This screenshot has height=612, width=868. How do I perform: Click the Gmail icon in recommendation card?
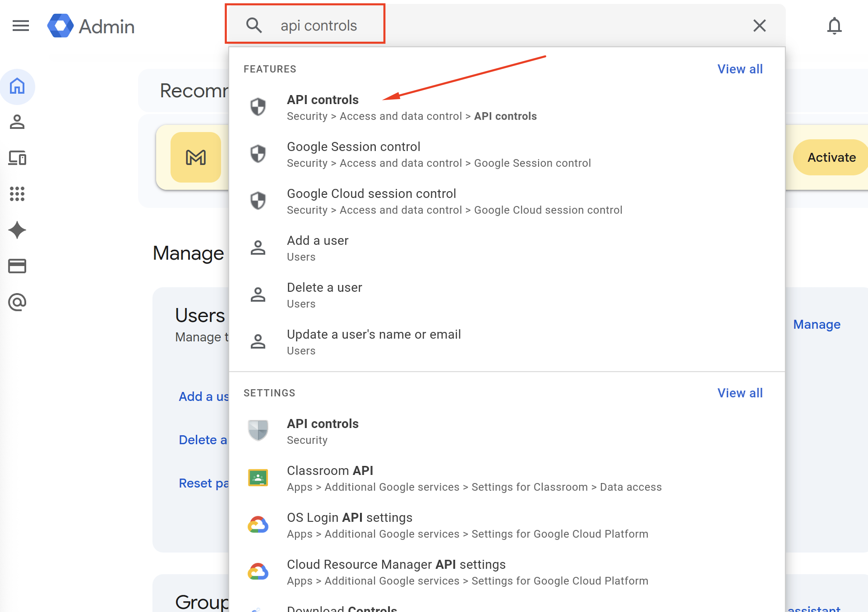click(196, 157)
